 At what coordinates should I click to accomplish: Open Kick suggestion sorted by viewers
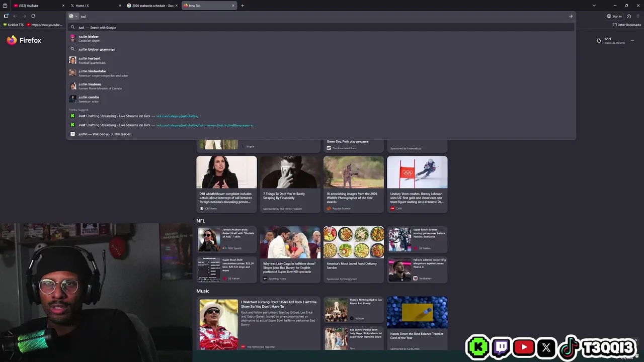[321, 125]
